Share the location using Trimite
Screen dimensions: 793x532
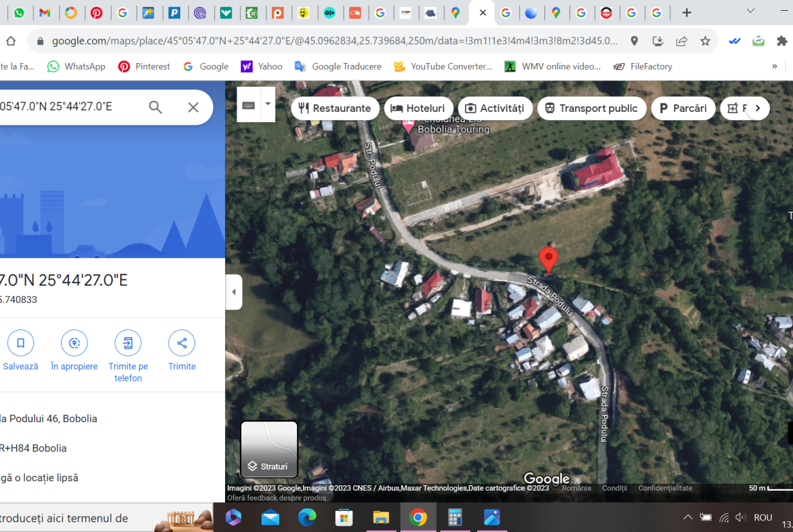point(182,344)
